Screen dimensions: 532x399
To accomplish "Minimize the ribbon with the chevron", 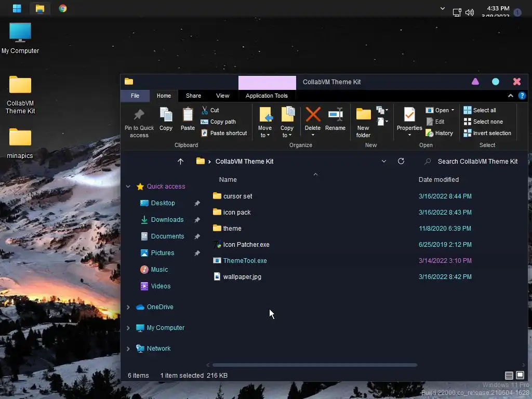I will (x=510, y=96).
